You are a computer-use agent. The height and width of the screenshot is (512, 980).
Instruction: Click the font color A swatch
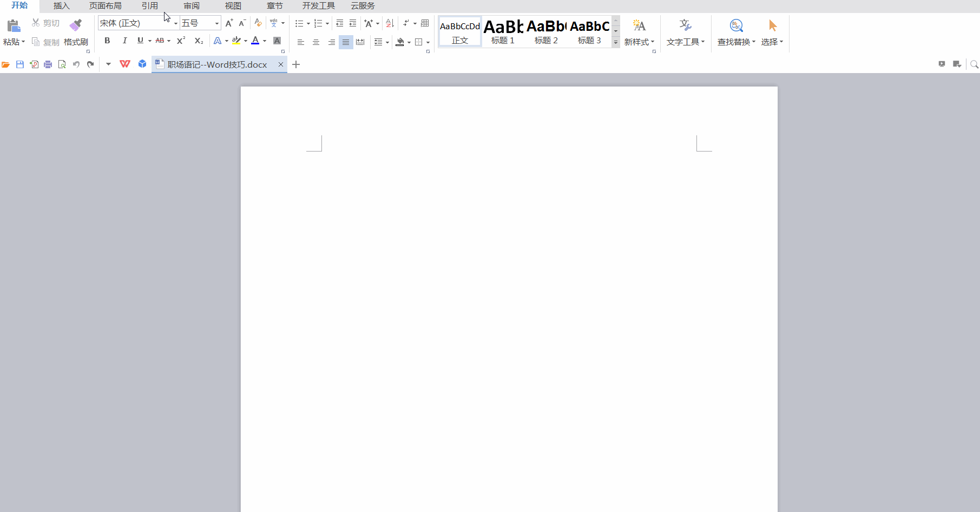[x=255, y=41]
